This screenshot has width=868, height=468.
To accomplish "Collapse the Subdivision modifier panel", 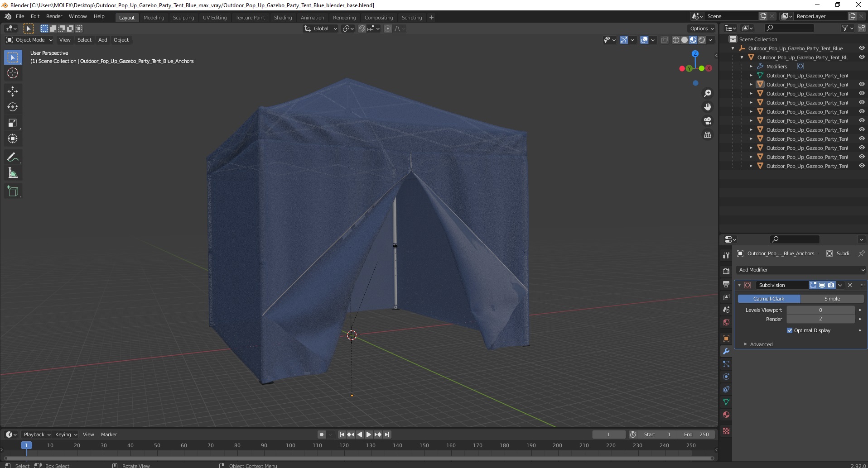I will 739,285.
